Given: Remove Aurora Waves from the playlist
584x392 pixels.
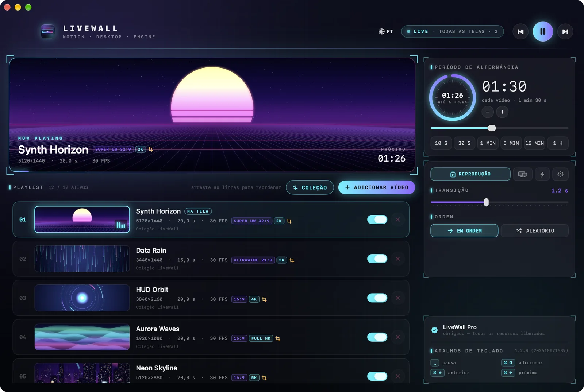Looking at the screenshot, I should [398, 337].
